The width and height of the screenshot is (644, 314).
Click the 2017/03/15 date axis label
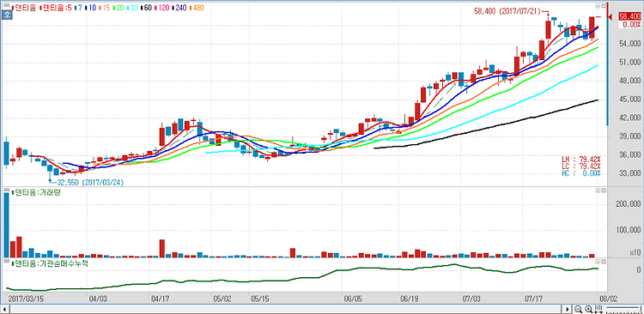(x=26, y=299)
